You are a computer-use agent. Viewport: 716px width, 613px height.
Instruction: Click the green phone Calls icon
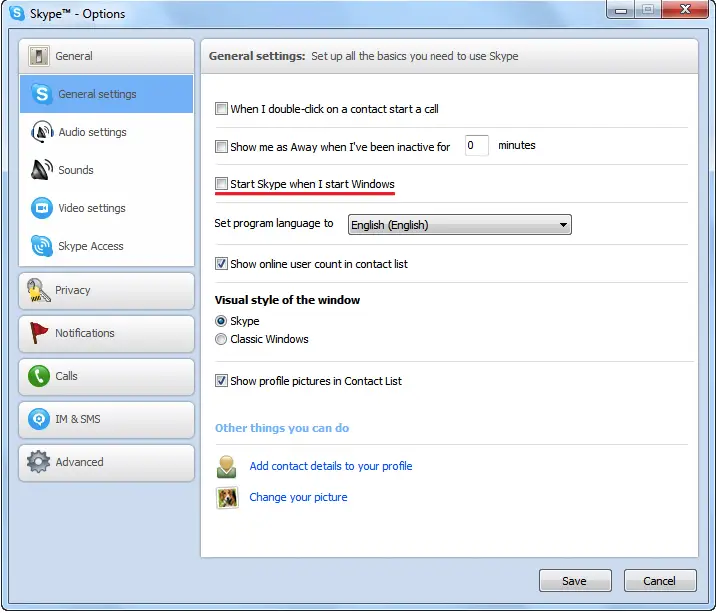(x=39, y=376)
